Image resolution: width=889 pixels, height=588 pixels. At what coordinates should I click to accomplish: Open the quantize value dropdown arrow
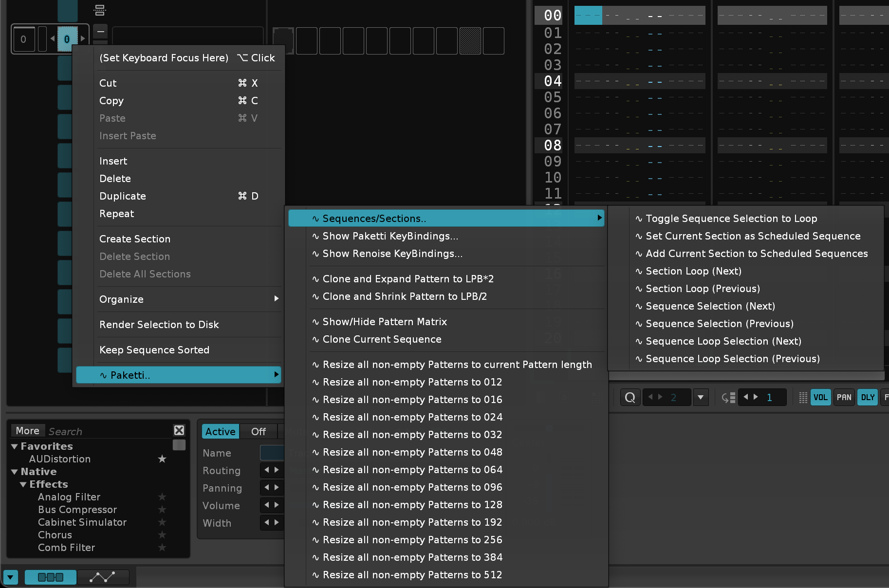(x=700, y=398)
